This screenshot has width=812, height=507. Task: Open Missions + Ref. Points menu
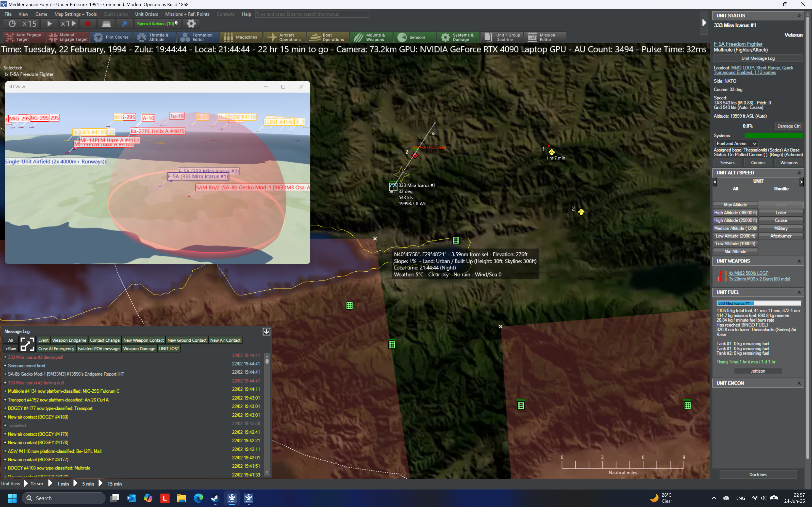pos(187,14)
